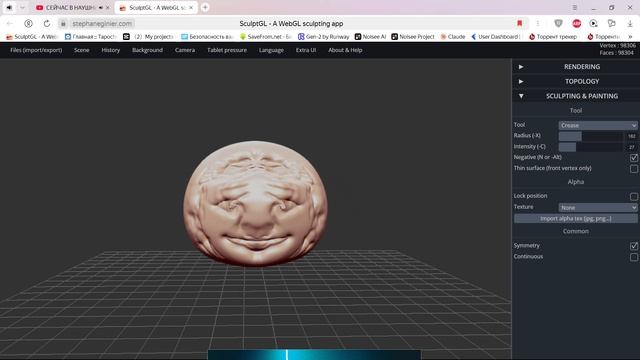Image resolution: width=640 pixels, height=360 pixels.
Task: Adjust the Intensity slider
Action: click(591, 147)
